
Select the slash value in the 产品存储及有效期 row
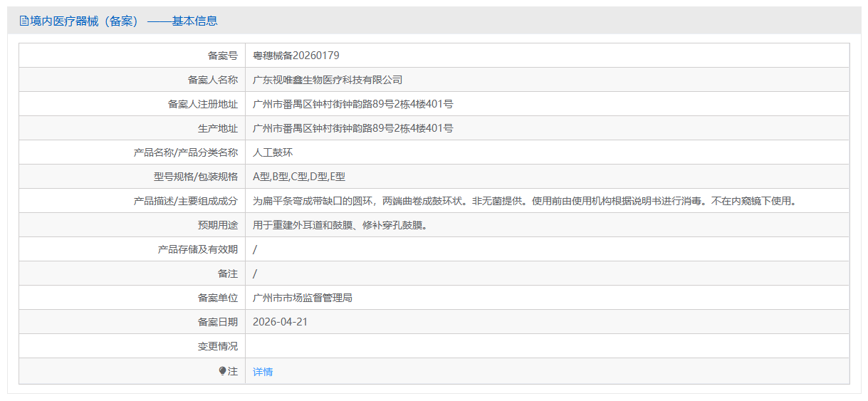coord(255,249)
